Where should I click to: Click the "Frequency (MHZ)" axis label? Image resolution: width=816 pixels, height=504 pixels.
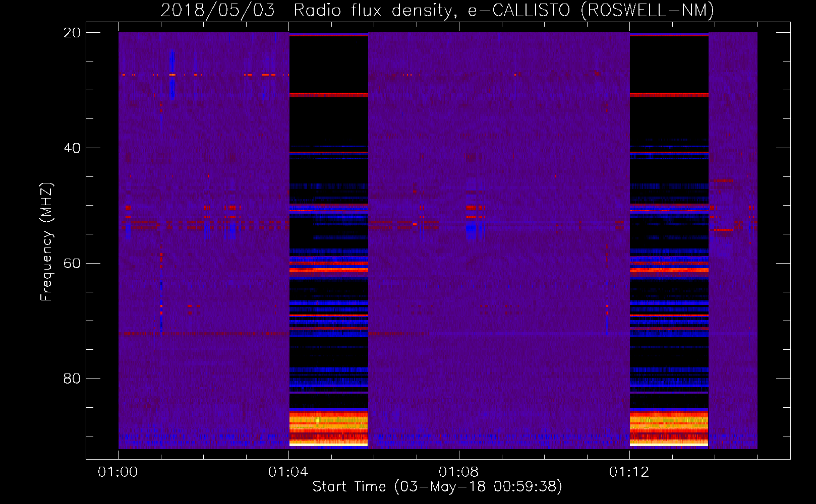46,242
